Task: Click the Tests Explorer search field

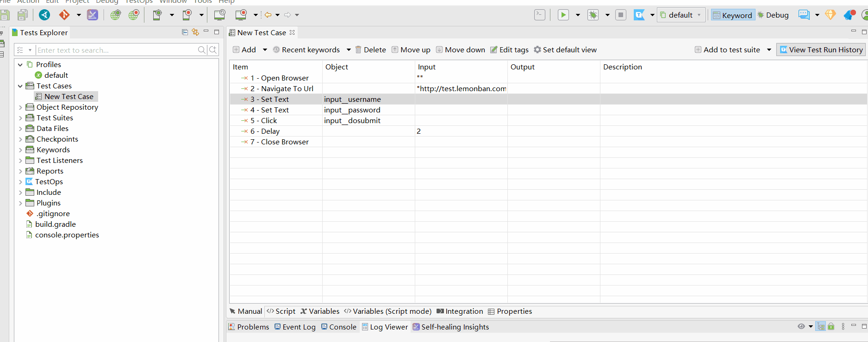Action: tap(116, 50)
